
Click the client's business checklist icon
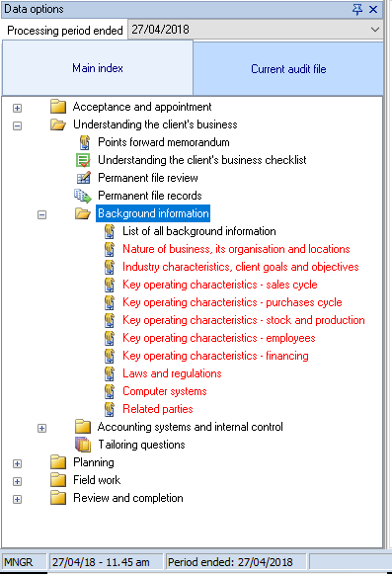click(x=83, y=160)
